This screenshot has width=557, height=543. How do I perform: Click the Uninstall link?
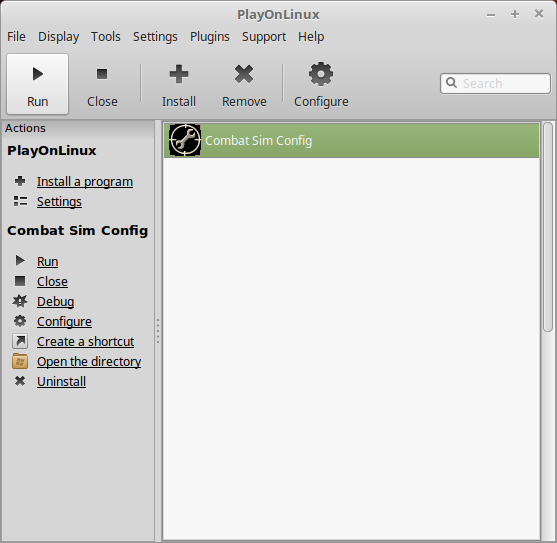61,381
